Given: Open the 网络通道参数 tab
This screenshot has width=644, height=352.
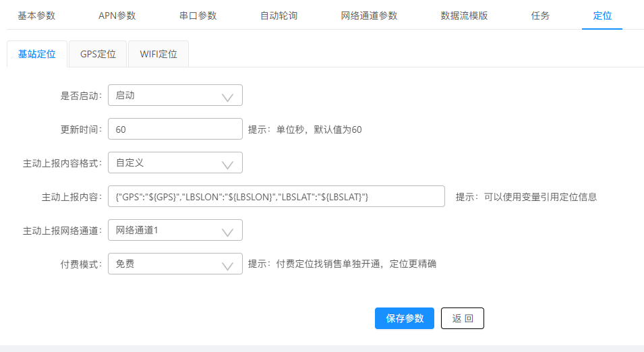Looking at the screenshot, I should (369, 16).
